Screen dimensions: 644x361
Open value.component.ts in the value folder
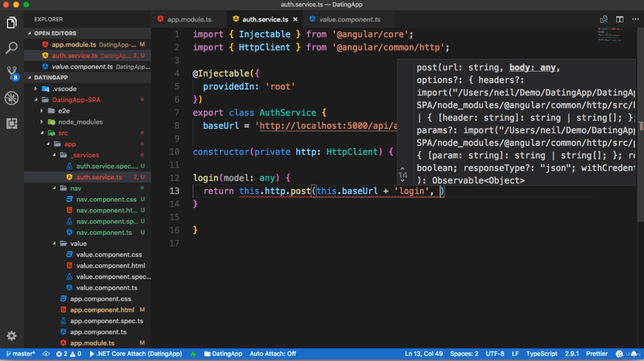88,288
